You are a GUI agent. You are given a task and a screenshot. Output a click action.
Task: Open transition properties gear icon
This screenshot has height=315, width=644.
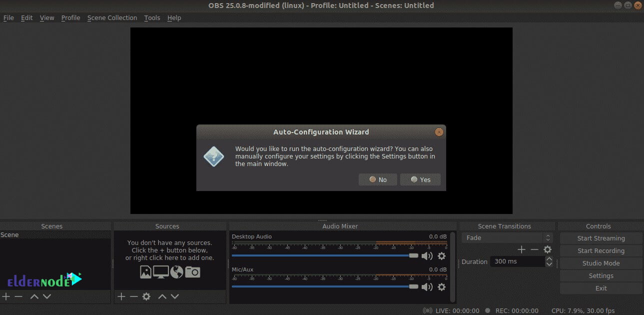click(548, 249)
